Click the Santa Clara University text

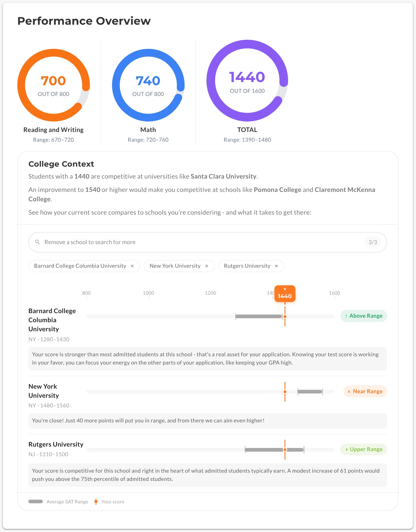223,176
